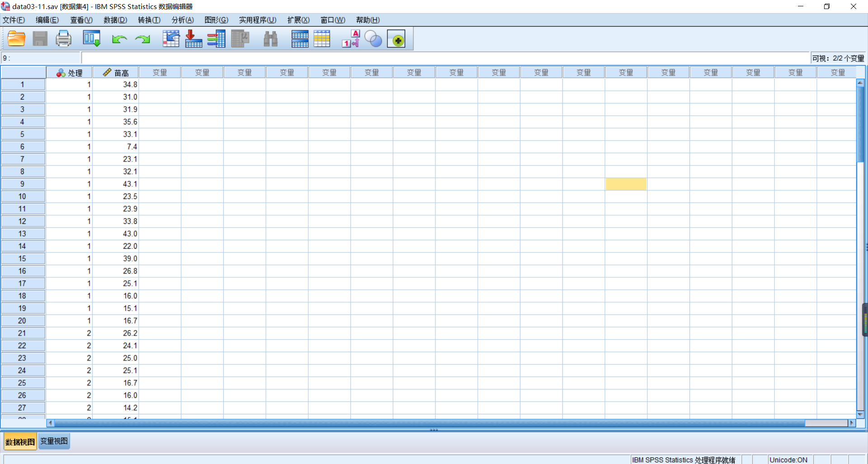
Task: Open the 查看(V) menu
Action: pos(81,20)
